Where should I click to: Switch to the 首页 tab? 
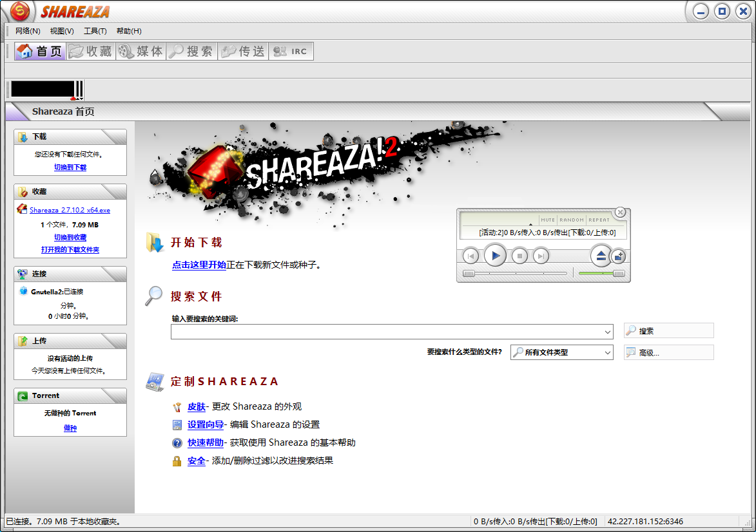pos(40,51)
